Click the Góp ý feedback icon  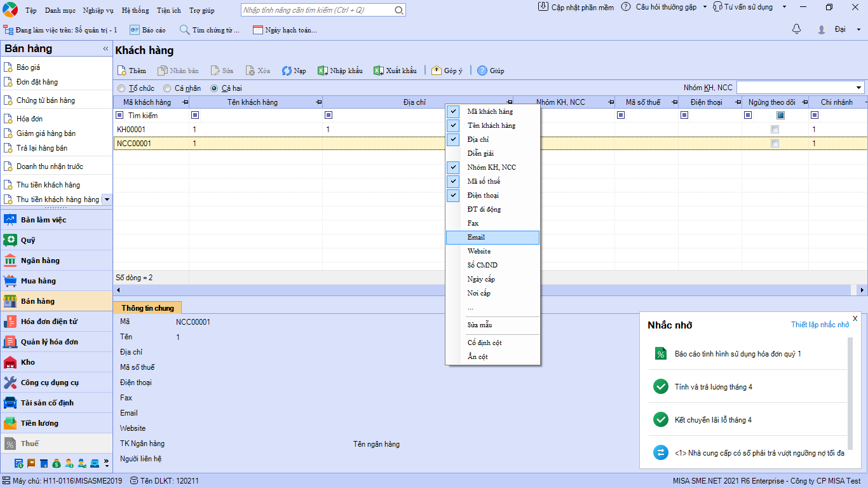(x=437, y=71)
